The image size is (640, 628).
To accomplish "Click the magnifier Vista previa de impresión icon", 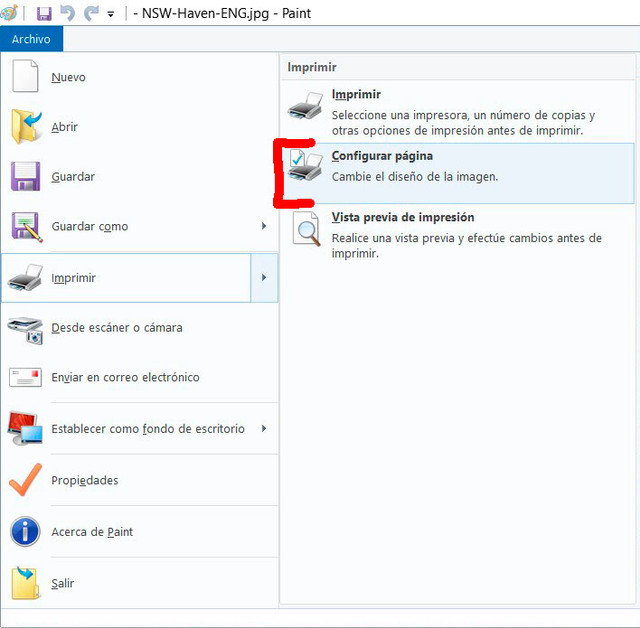I will 306,229.
